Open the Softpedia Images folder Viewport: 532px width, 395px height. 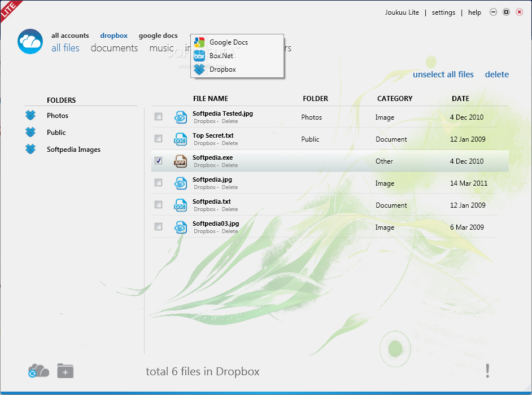[73, 150]
